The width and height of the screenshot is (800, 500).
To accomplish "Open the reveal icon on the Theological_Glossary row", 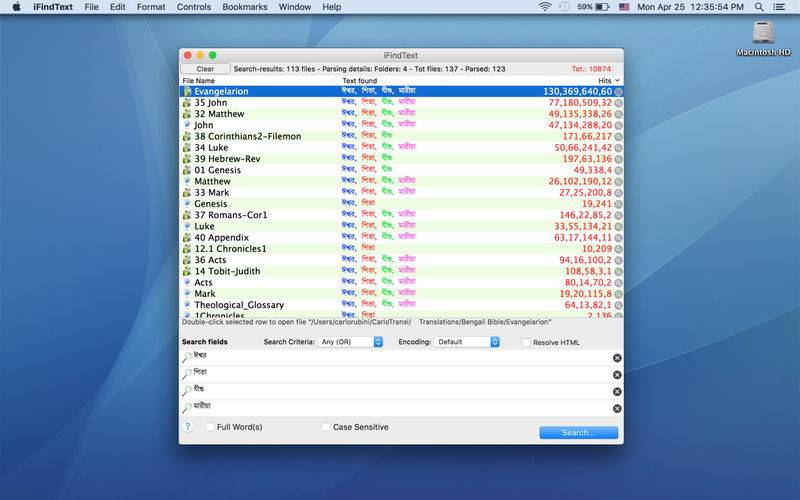I will pyautogui.click(x=618, y=305).
